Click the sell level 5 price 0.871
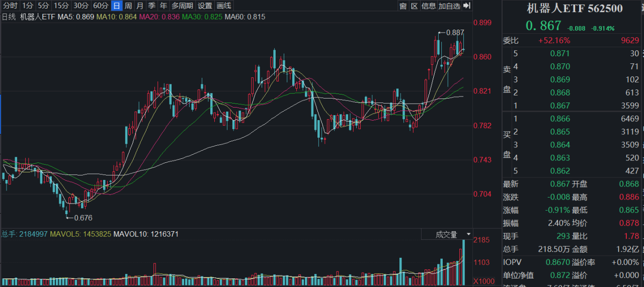 (x=560, y=53)
